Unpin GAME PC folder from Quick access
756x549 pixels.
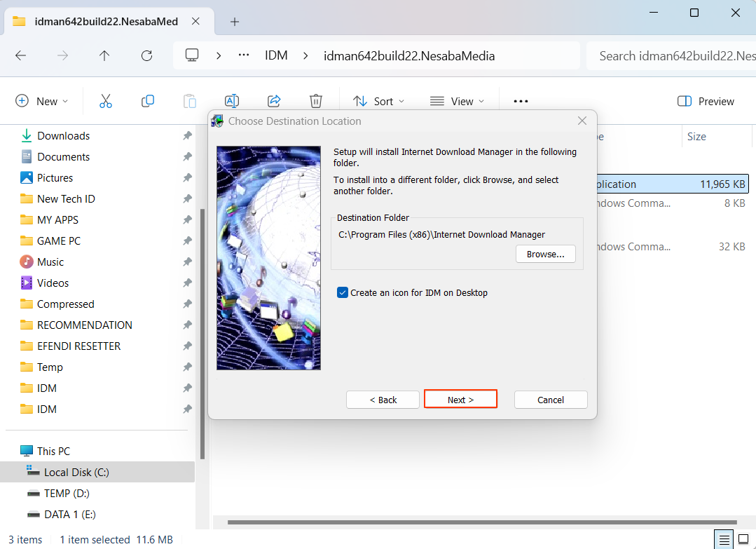tap(188, 241)
